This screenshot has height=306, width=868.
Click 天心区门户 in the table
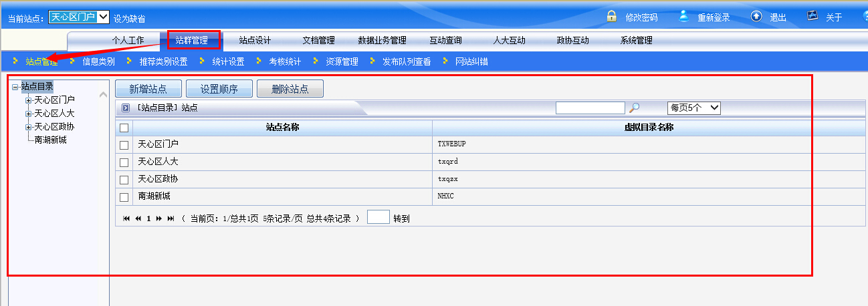(158, 144)
